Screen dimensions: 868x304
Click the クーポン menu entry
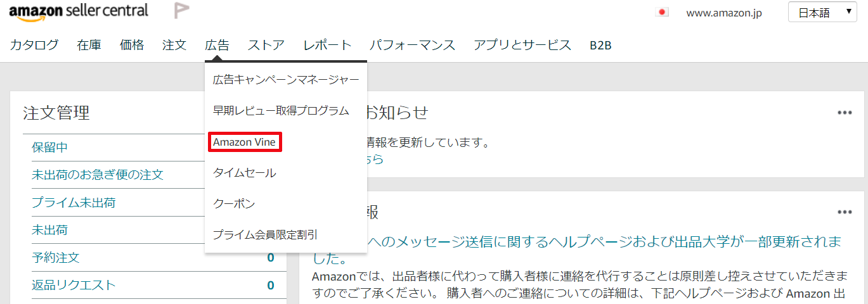click(x=234, y=204)
